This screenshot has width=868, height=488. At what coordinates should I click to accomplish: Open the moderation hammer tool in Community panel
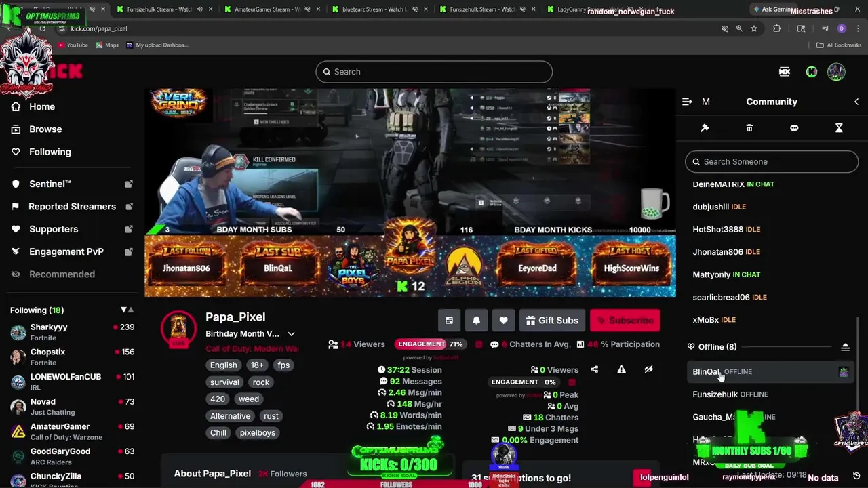point(705,128)
